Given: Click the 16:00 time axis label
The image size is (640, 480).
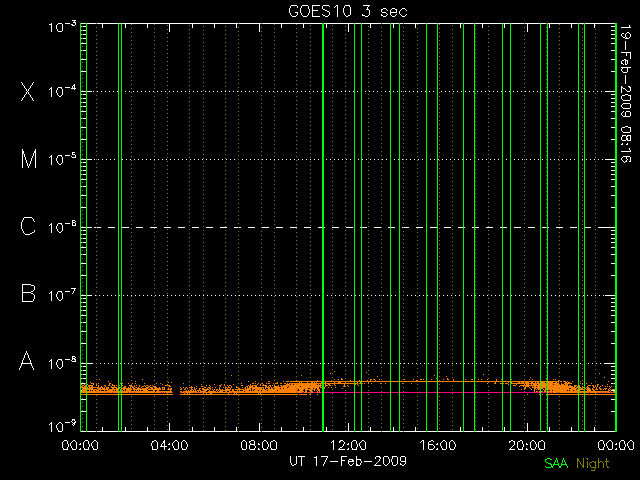Looking at the screenshot, I should coord(438,445).
